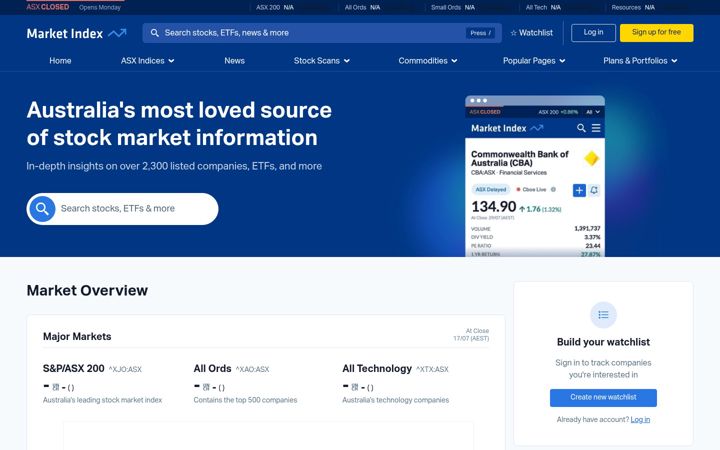
Task: Click the Cboe Live indicator in the CBA card
Action: point(532,190)
